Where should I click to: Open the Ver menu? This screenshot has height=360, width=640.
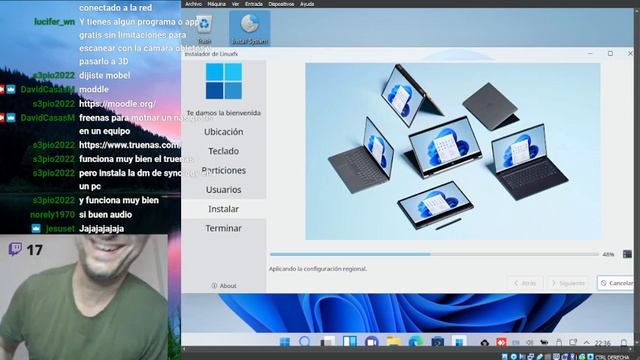[236, 4]
